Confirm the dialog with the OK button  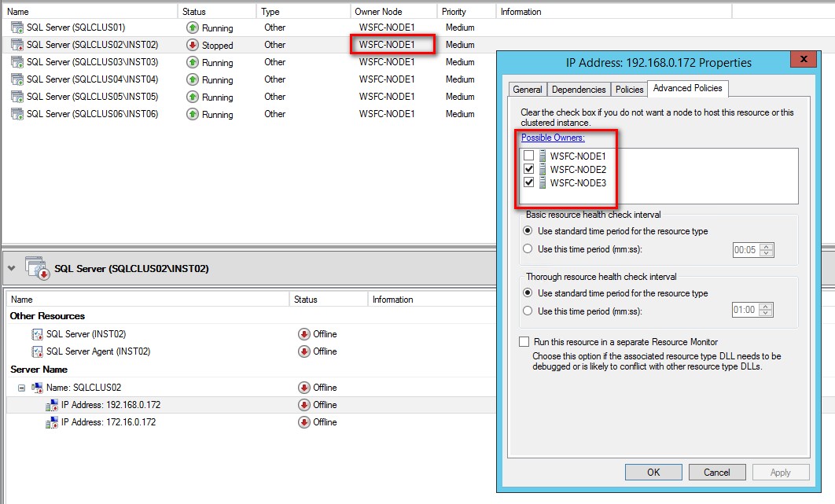pyautogui.click(x=653, y=472)
